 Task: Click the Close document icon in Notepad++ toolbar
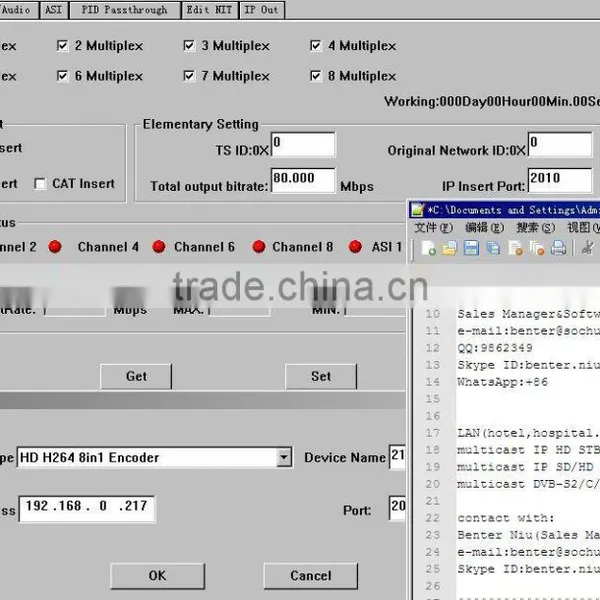pyautogui.click(x=515, y=248)
